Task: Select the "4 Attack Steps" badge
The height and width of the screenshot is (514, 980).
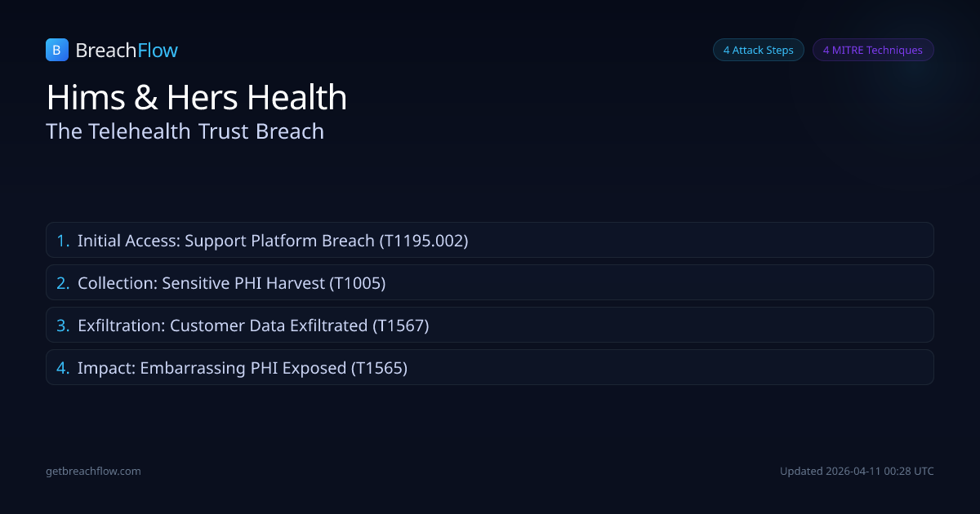Action: tap(758, 50)
